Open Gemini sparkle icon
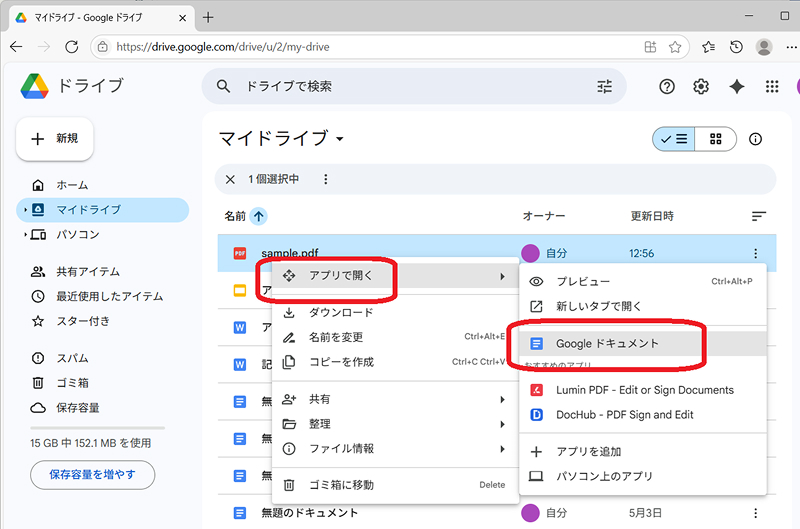This screenshot has width=800, height=529. [737, 87]
